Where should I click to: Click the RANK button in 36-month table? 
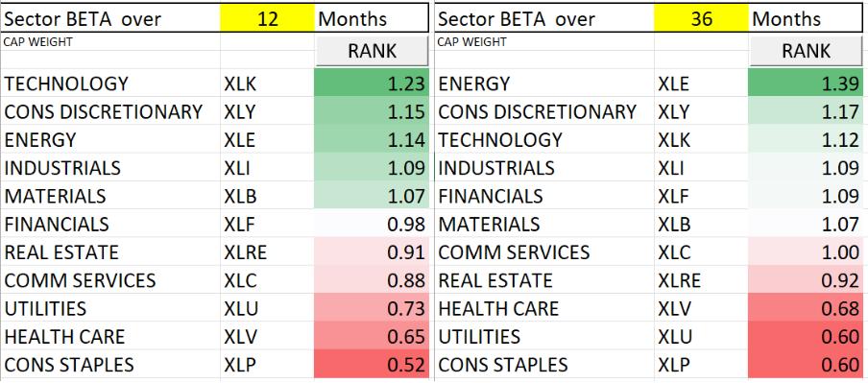[805, 52]
